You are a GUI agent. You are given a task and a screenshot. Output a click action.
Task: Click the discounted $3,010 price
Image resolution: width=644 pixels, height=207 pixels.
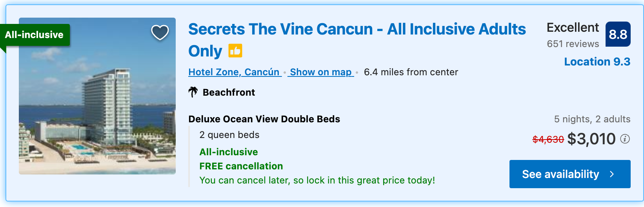pos(591,139)
